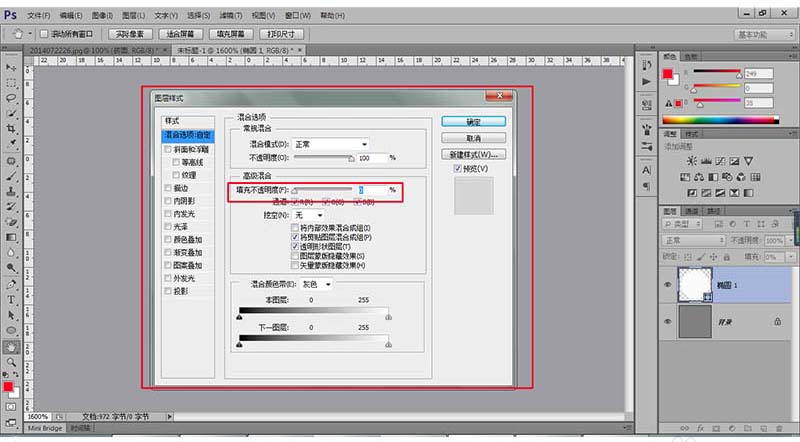Click the foreground color swatch in toolbox
Viewport: 800px width, 442px height.
click(8, 387)
